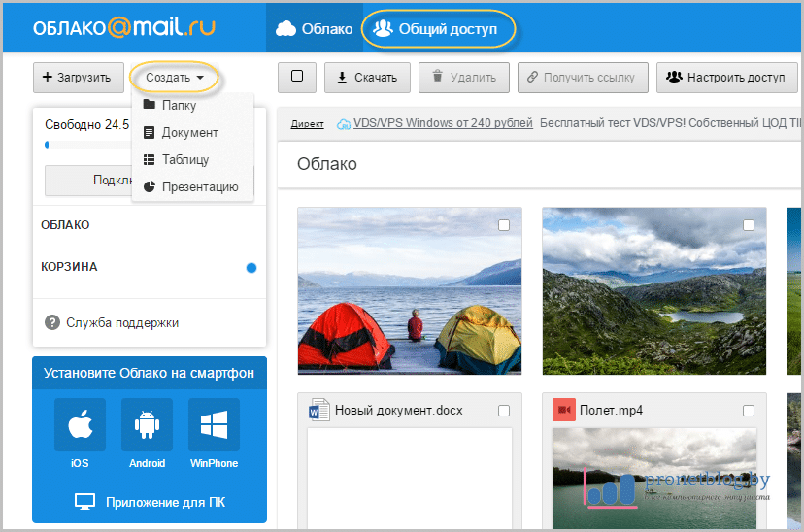Screen dimensions: 804x532
Task: Tick the checkbox on the tents photo
Action: click(504, 225)
